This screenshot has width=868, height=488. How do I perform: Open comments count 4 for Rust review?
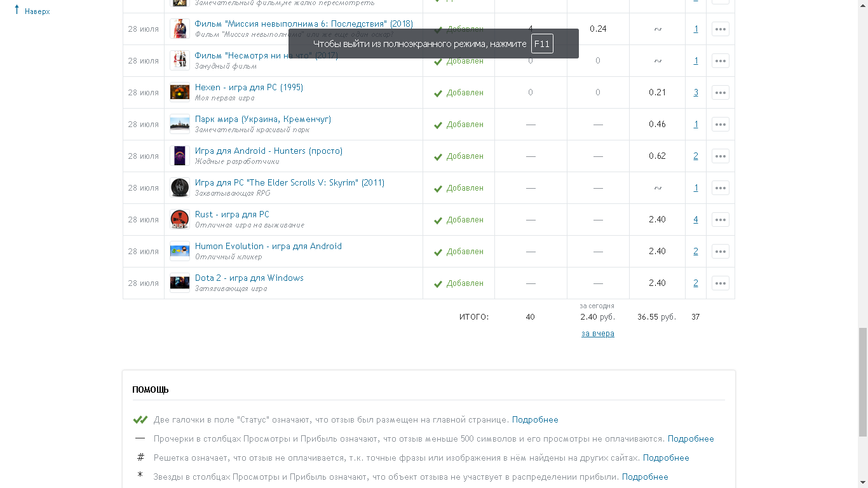(696, 220)
